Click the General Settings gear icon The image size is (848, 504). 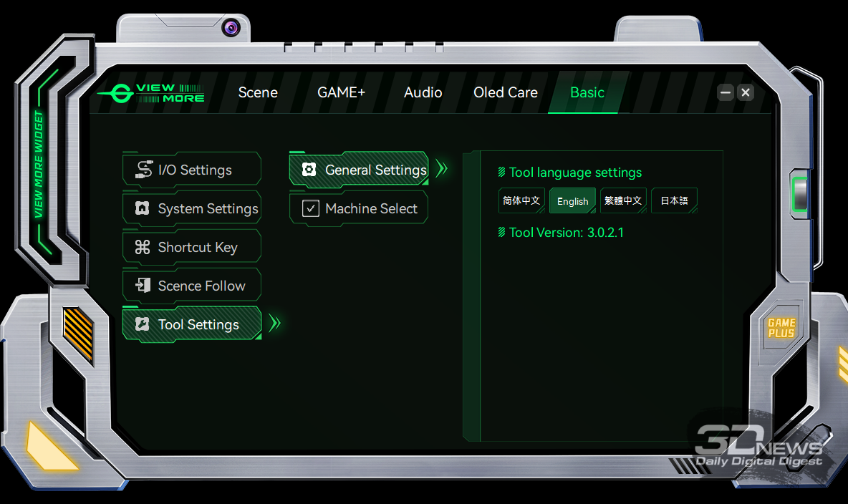309,170
